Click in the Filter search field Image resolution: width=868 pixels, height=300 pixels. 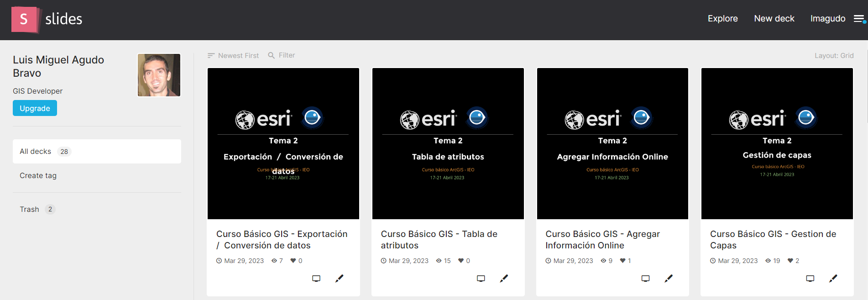tap(287, 55)
